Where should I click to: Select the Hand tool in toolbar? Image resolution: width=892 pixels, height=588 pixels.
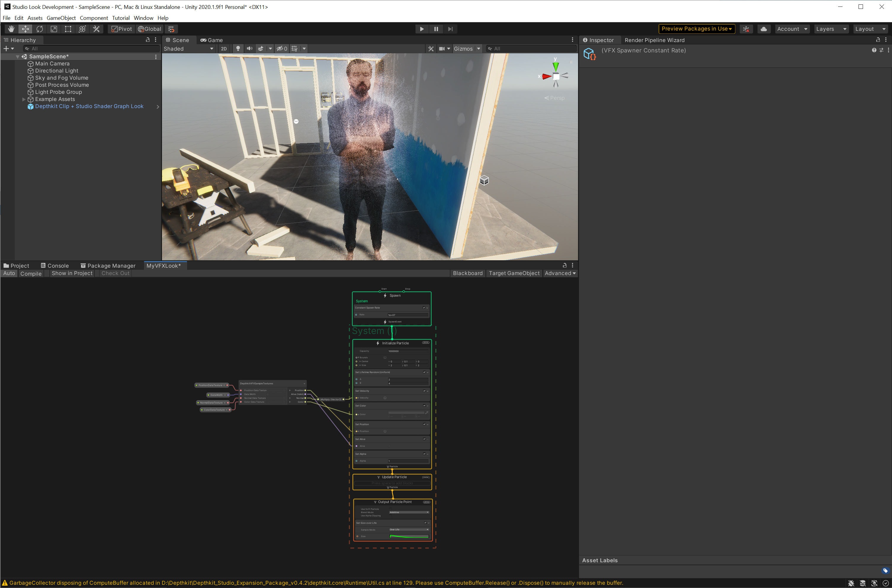pyautogui.click(x=11, y=29)
